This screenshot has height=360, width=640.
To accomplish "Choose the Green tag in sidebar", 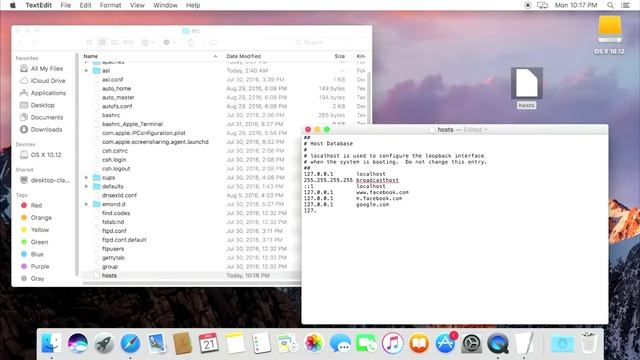I will [35, 242].
